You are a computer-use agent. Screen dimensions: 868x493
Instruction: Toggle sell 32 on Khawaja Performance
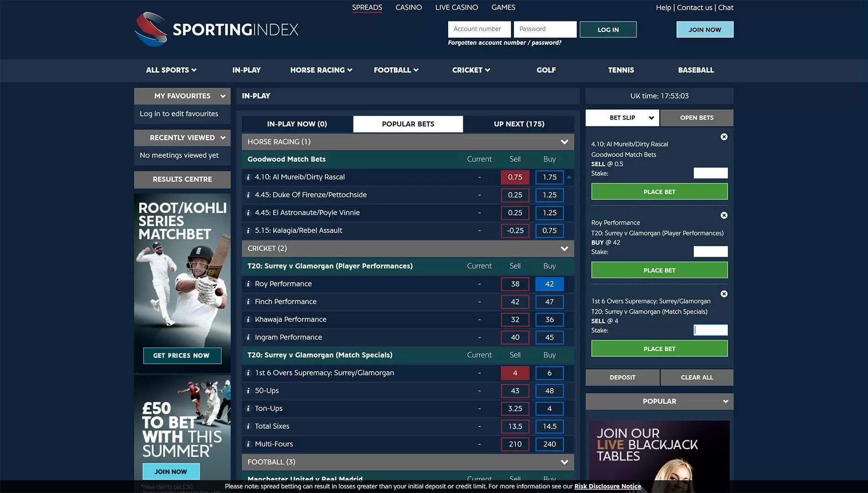click(515, 320)
